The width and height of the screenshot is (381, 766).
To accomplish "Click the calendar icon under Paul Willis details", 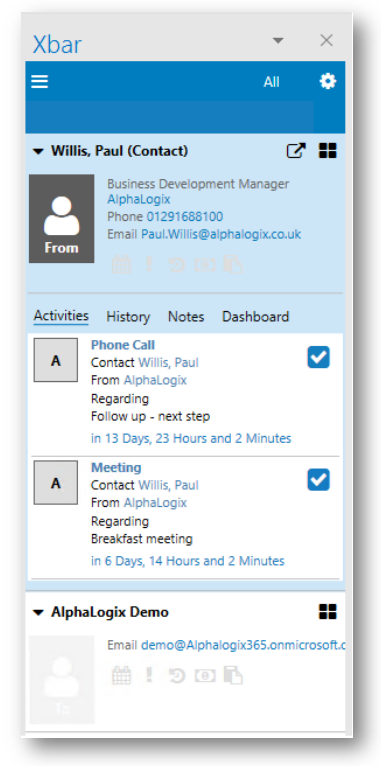I will click(x=122, y=265).
